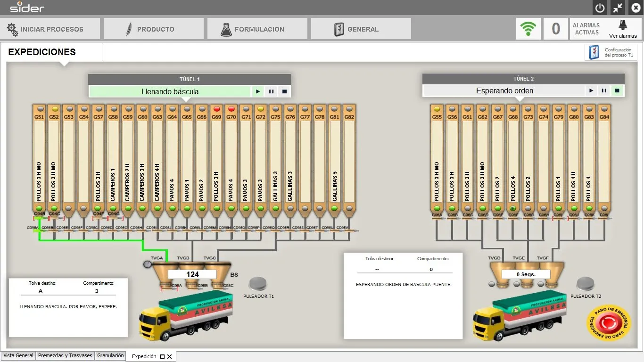Switch to Premezclas y Trasvases tab
This screenshot has height=362, width=644.
point(66,355)
